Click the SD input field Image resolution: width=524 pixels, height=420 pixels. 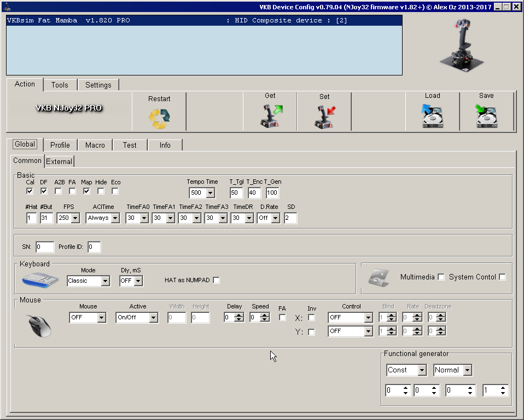pyautogui.click(x=290, y=218)
